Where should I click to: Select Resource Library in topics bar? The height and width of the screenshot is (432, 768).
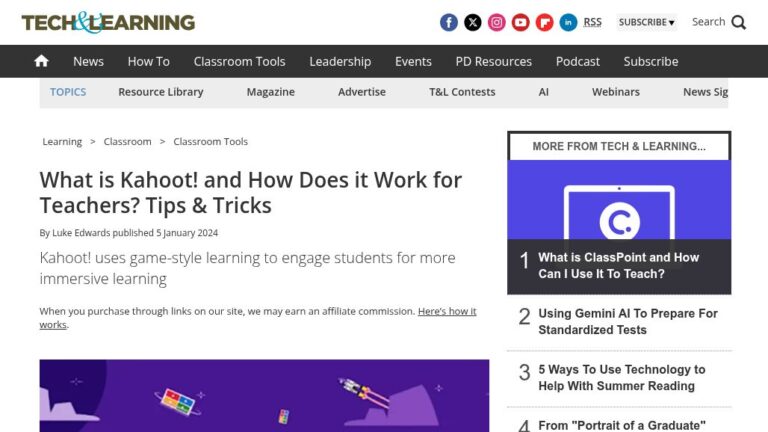(161, 92)
